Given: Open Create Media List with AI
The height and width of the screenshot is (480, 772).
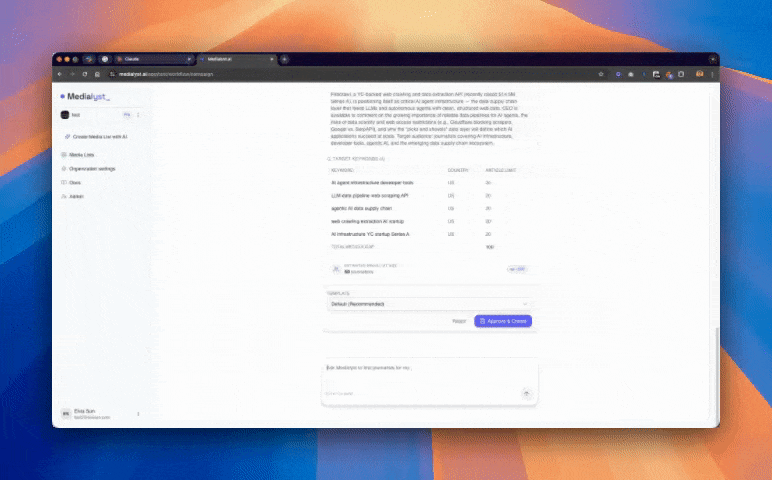Looking at the screenshot, I should point(96,136).
